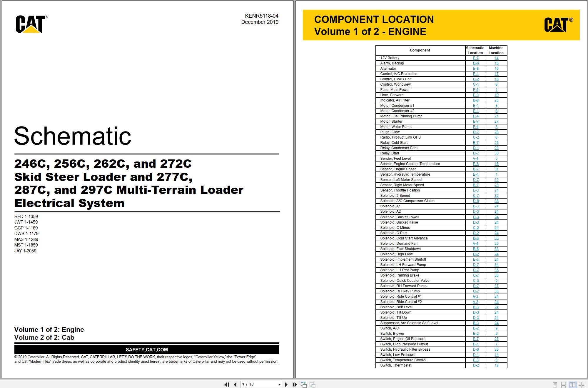Open machine location 32 for Solenoid, 2 Speed

(496, 196)
